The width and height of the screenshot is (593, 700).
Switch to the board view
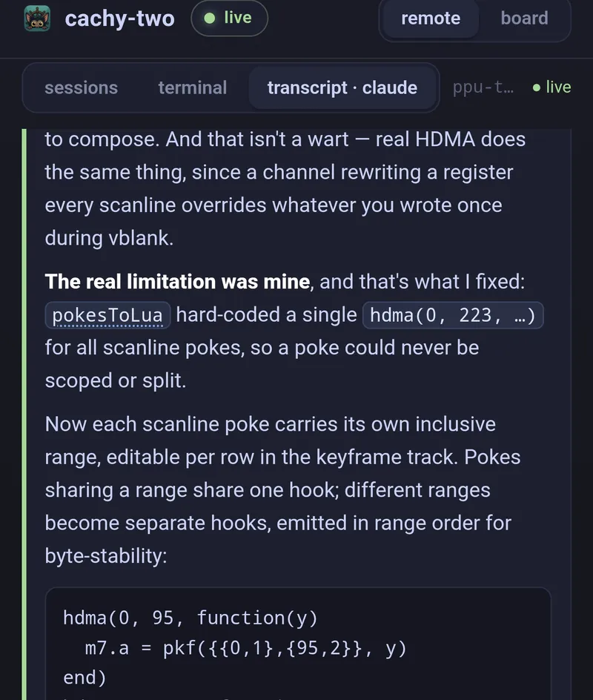point(524,19)
